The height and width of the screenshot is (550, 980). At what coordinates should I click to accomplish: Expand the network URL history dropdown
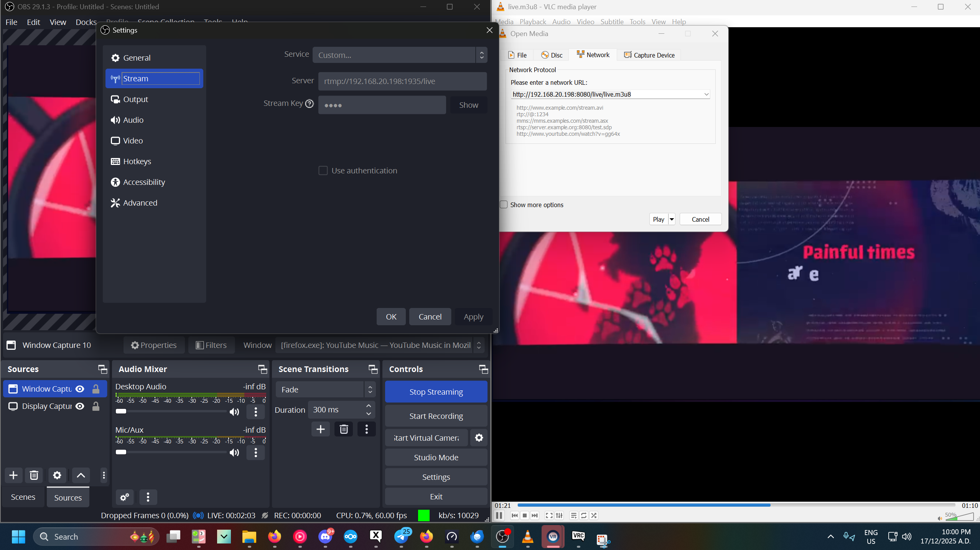tap(706, 94)
